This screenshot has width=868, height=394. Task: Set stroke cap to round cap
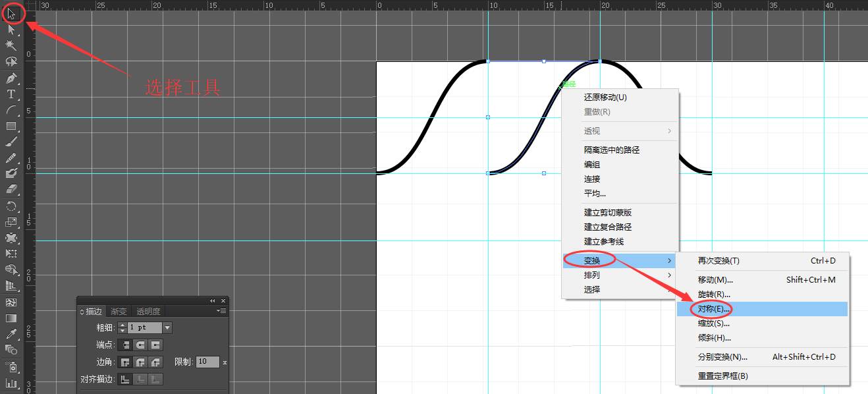point(140,345)
